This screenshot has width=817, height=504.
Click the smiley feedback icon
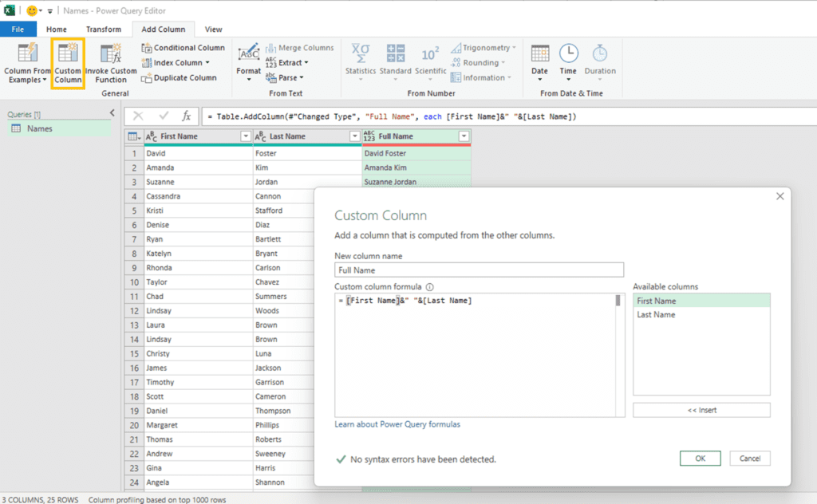32,10
